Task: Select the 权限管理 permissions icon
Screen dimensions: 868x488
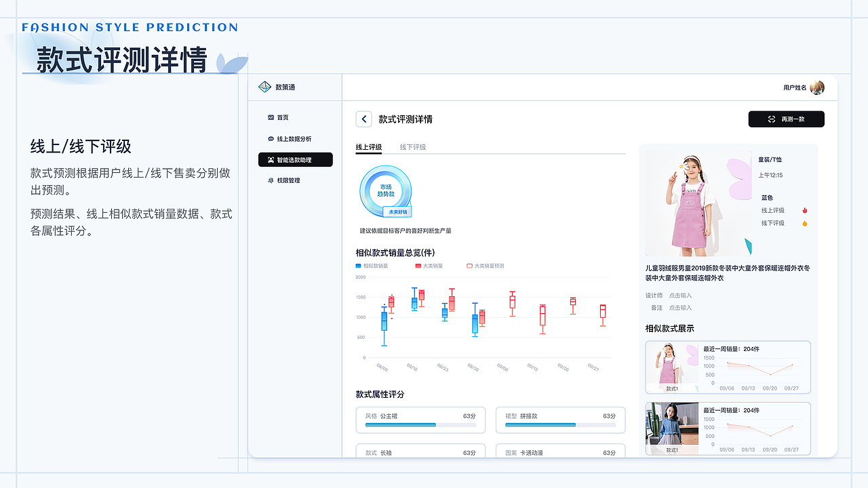Action: [271, 180]
